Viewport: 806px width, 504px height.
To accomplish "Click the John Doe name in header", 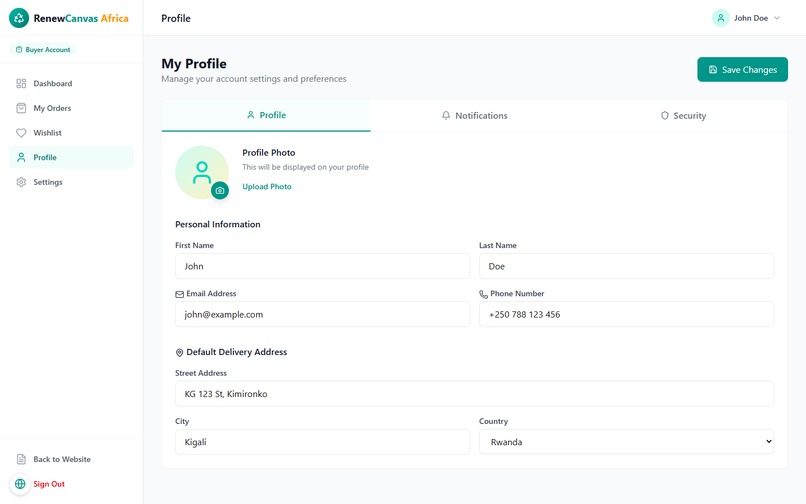I will point(750,18).
